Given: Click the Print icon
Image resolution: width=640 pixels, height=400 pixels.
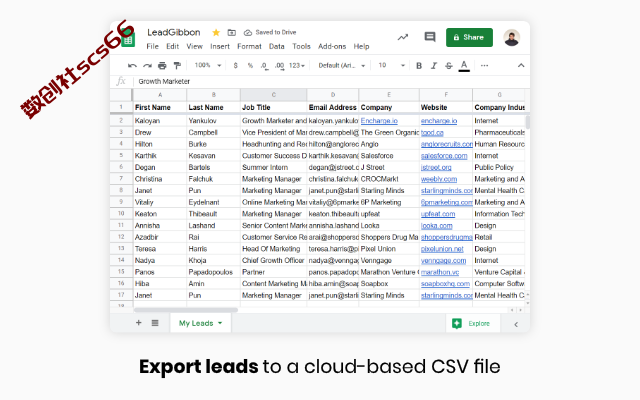Looking at the screenshot, I should tap(162, 65).
